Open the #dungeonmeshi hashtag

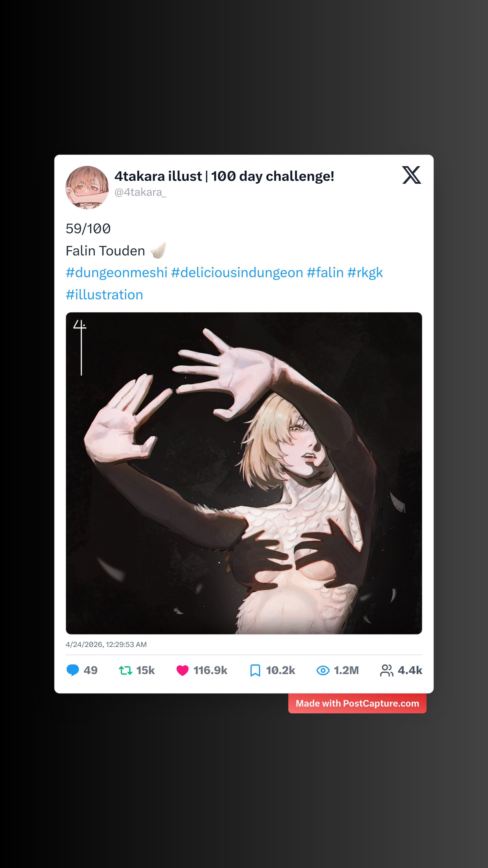coord(117,272)
